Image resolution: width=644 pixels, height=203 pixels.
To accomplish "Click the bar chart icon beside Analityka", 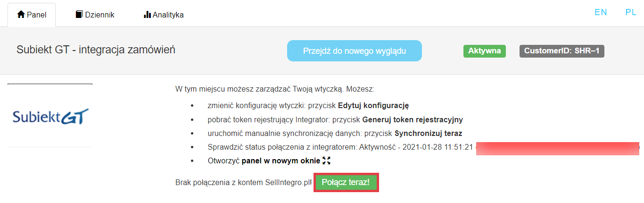I will [147, 15].
